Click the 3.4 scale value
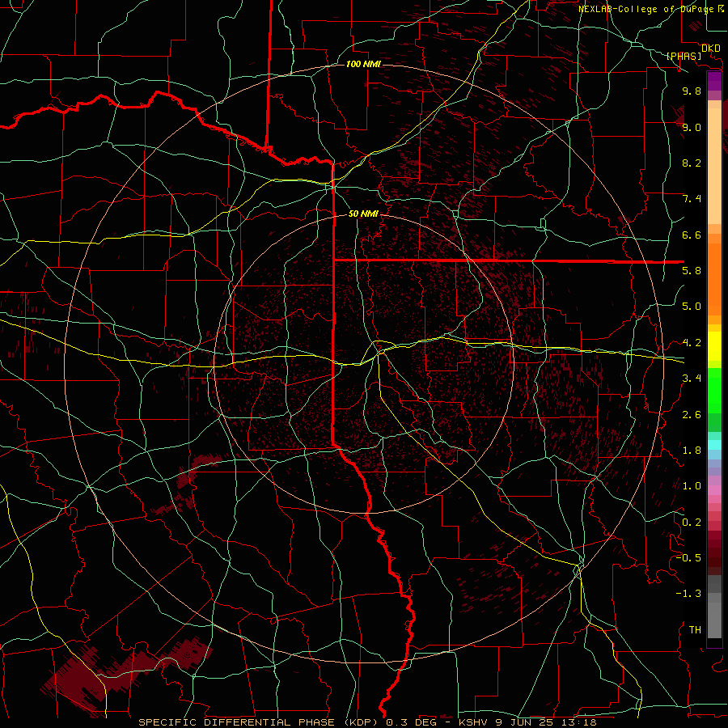This screenshot has height=728, width=728. [x=692, y=379]
